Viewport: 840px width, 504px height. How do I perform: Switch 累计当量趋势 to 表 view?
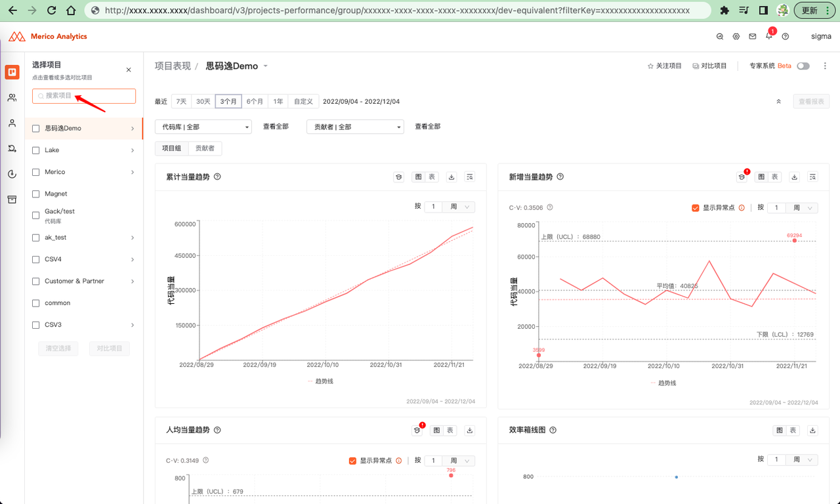point(432,177)
